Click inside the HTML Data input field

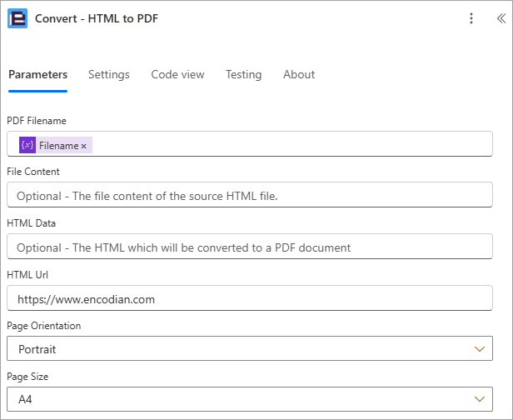point(250,247)
